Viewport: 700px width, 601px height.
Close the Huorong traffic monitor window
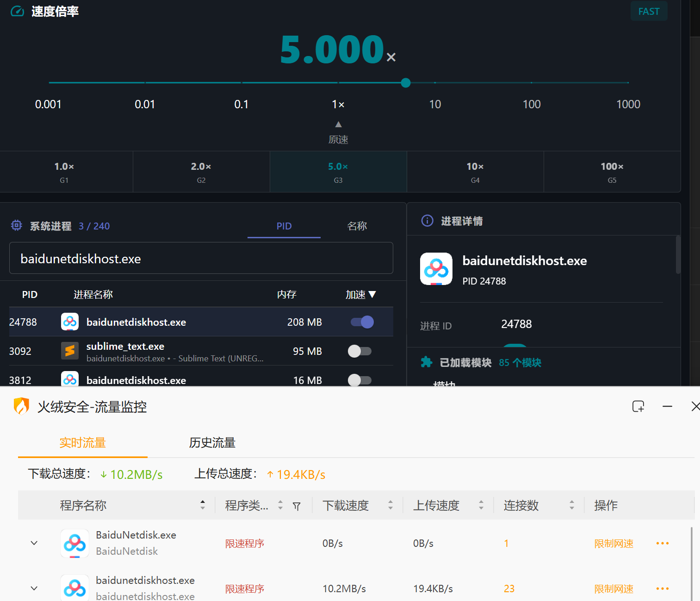pos(695,406)
